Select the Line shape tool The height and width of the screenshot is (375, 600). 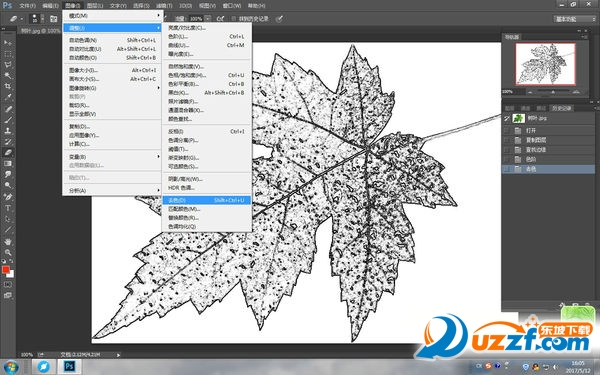(x=8, y=230)
